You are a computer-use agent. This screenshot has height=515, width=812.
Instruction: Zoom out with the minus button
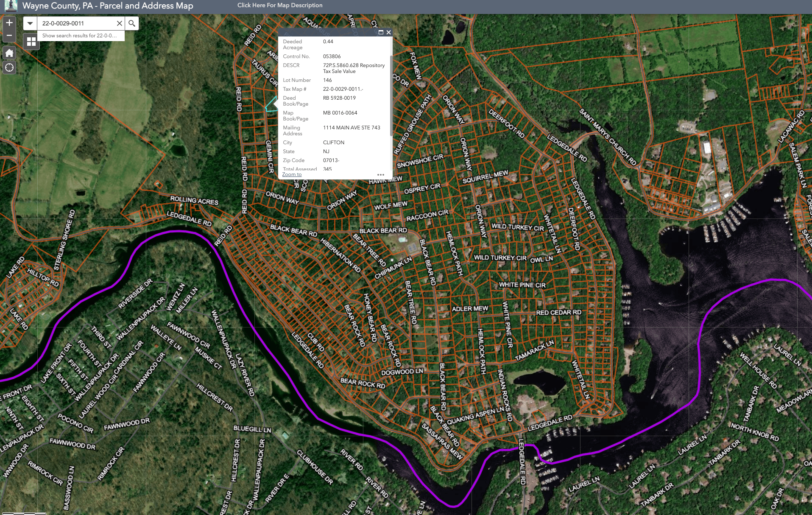click(x=9, y=36)
